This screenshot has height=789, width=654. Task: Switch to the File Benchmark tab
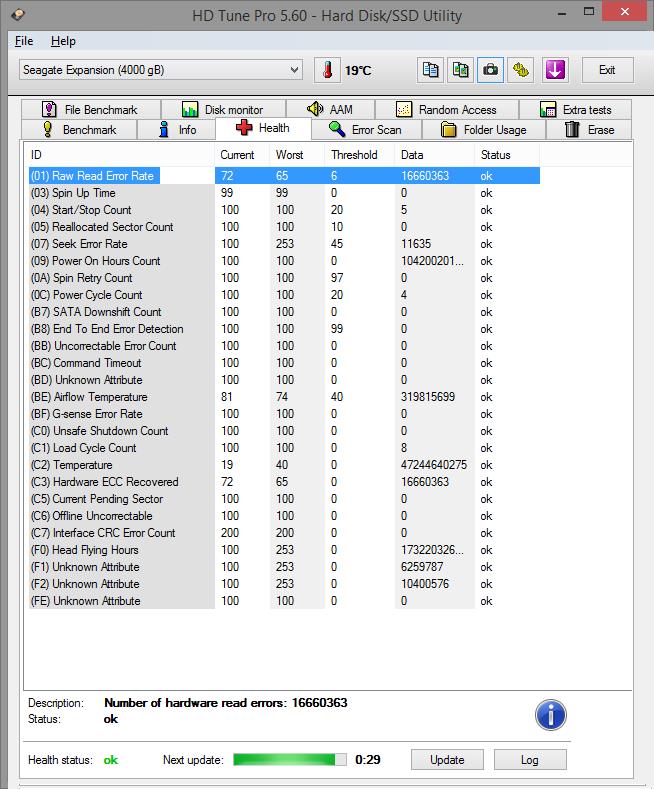(x=91, y=109)
